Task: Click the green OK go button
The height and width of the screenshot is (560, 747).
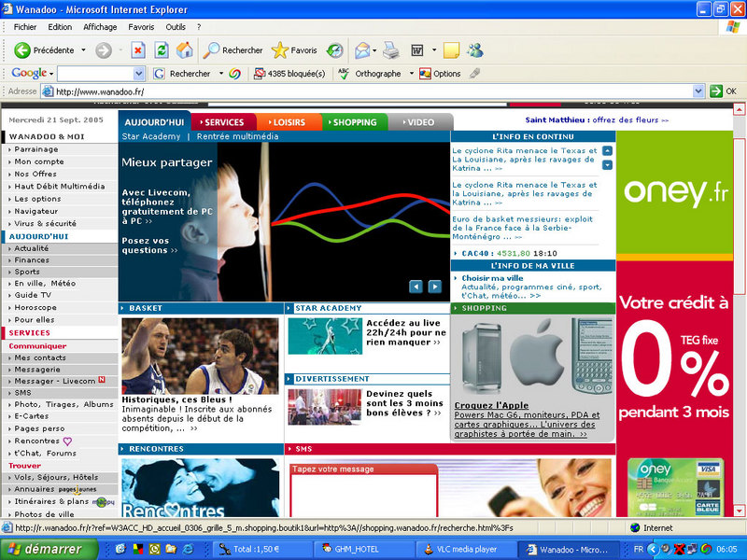Action: click(x=723, y=91)
